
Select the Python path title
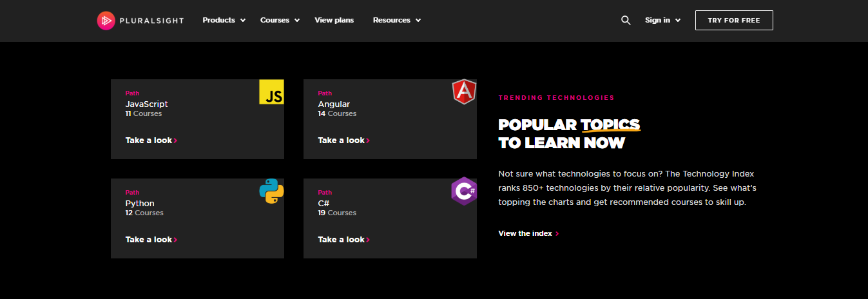(140, 204)
